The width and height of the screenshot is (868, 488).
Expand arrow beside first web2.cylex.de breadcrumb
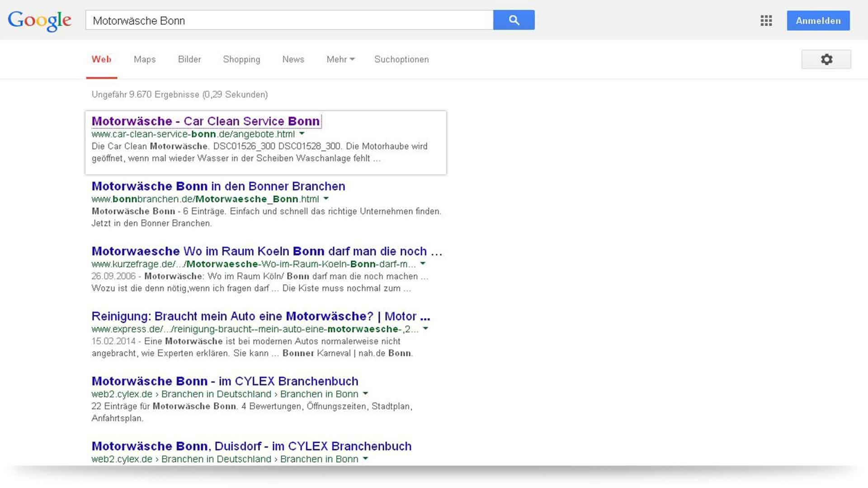pos(365,394)
